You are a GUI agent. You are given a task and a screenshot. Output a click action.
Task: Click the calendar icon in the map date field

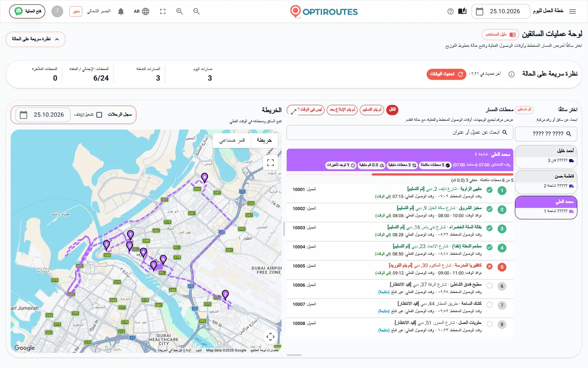point(24,115)
